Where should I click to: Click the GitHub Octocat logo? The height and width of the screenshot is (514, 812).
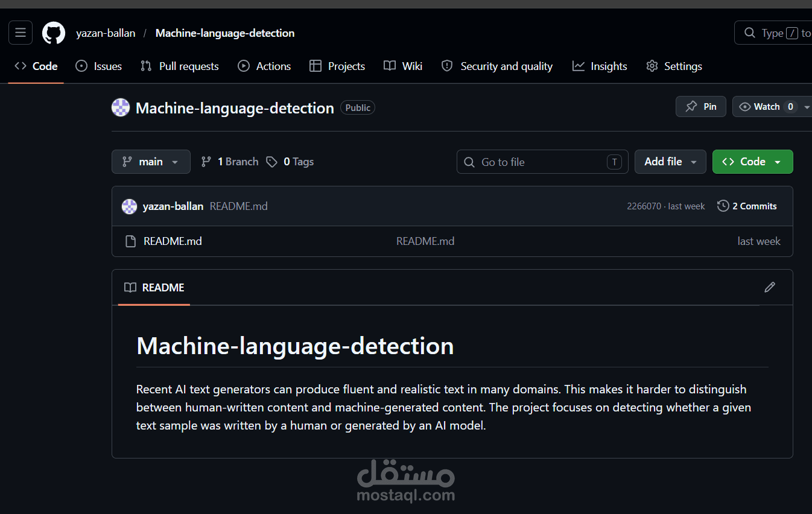click(x=54, y=33)
